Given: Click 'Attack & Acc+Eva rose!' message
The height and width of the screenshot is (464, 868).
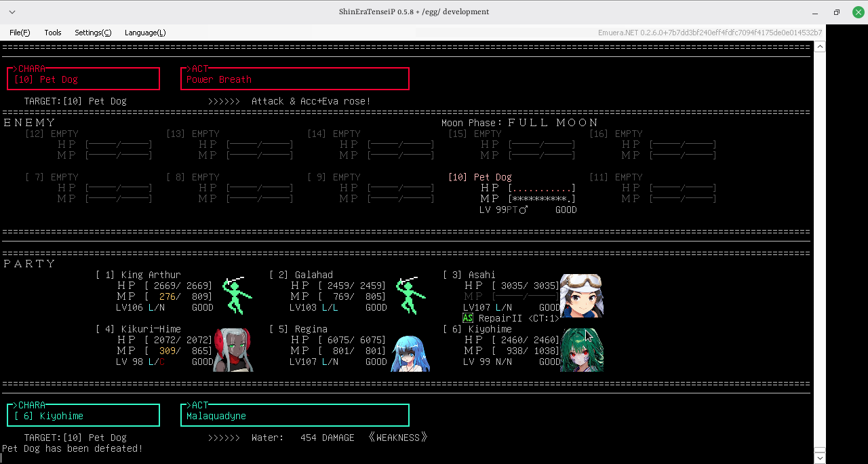Looking at the screenshot, I should [311, 101].
